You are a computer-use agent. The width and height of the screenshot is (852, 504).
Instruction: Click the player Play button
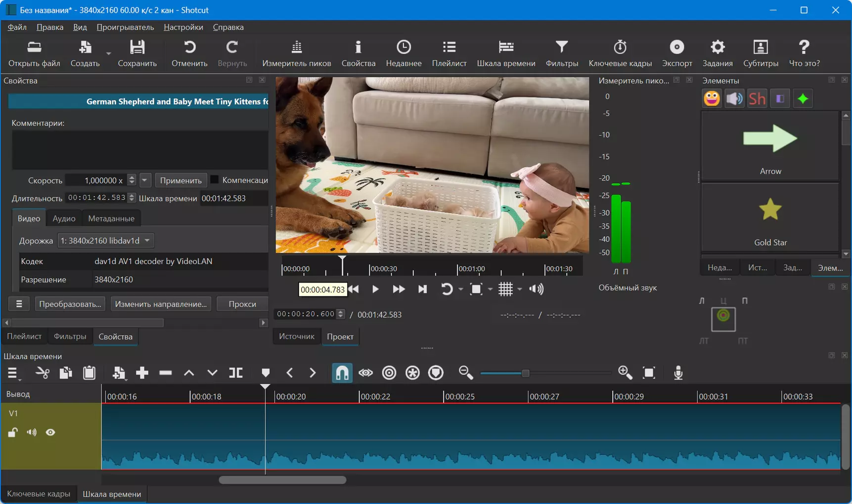(x=375, y=289)
